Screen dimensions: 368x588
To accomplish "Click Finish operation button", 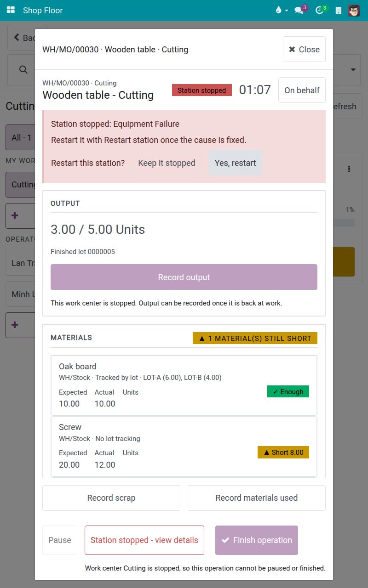I will click(257, 540).
